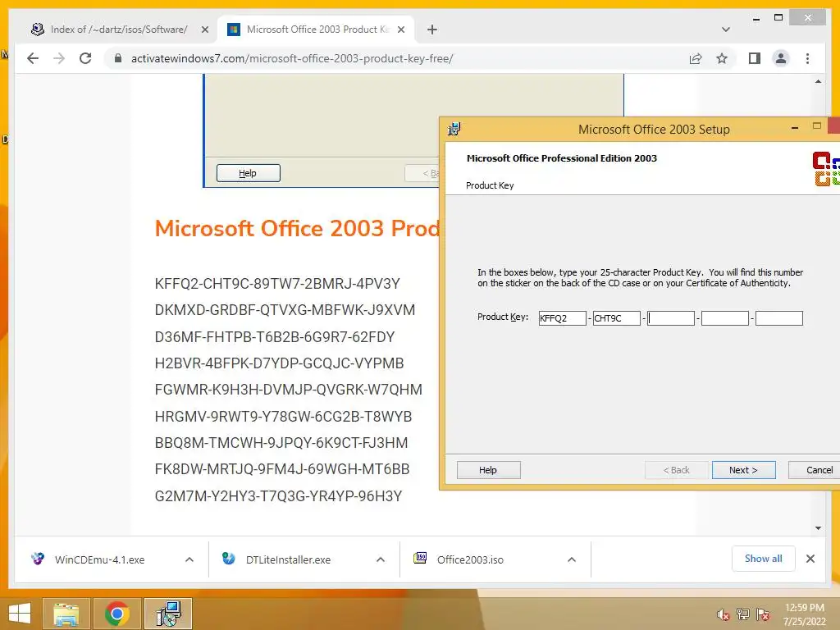
Task: Expand options for DTLiteInstaller.exe
Action: click(381, 559)
